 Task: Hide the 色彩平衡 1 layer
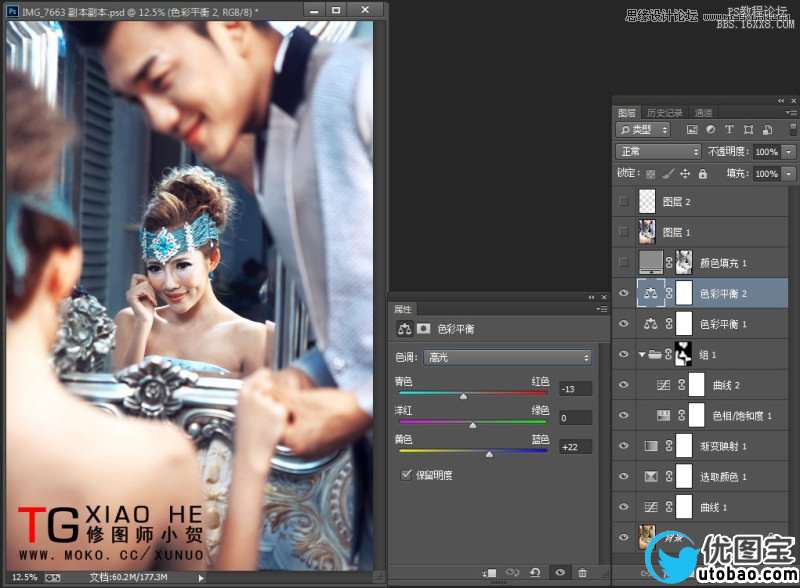click(x=623, y=324)
